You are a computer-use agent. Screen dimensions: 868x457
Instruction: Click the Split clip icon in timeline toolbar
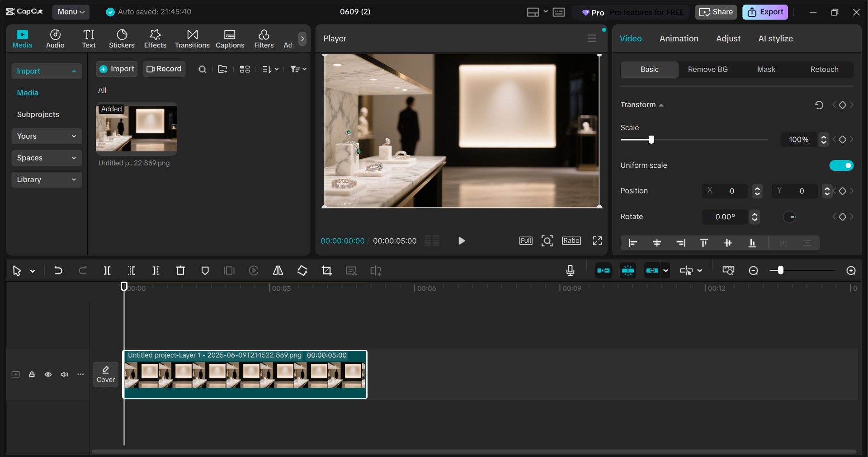click(107, 271)
